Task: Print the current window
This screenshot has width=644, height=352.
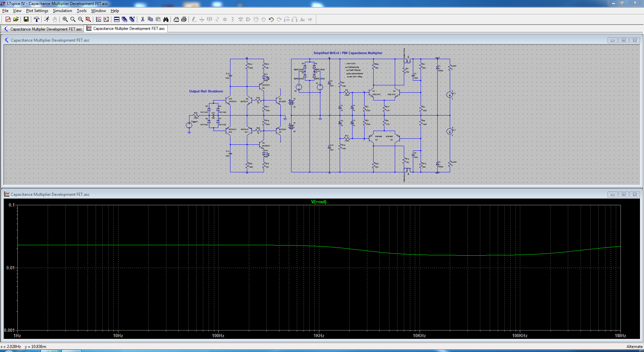Action: pyautogui.click(x=184, y=19)
